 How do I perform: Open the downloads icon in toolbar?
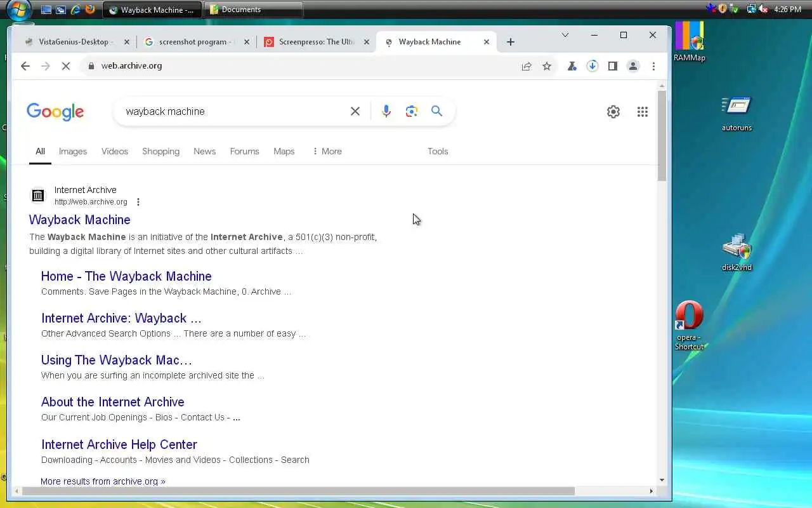[x=592, y=66]
